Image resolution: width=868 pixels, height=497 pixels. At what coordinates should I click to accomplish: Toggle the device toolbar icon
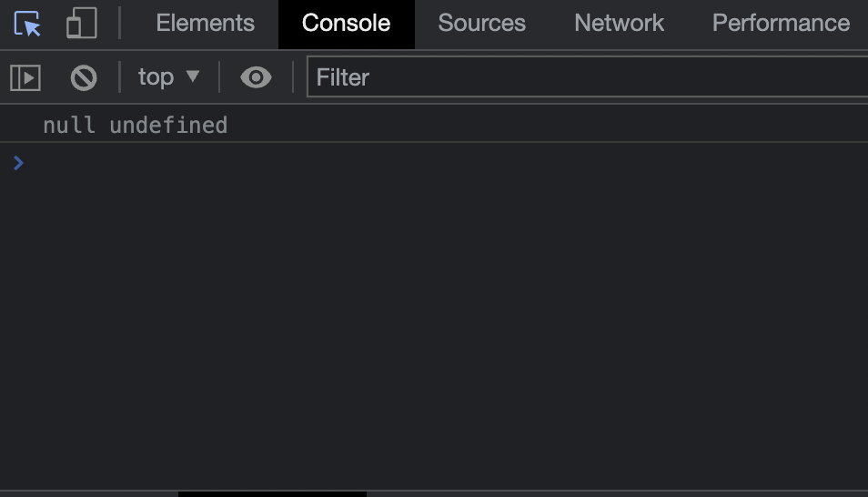pos(81,24)
